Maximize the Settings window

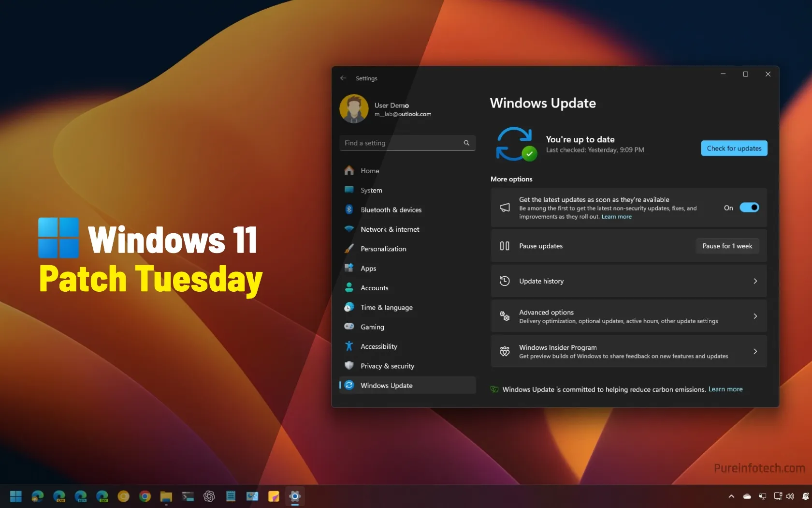pyautogui.click(x=745, y=74)
